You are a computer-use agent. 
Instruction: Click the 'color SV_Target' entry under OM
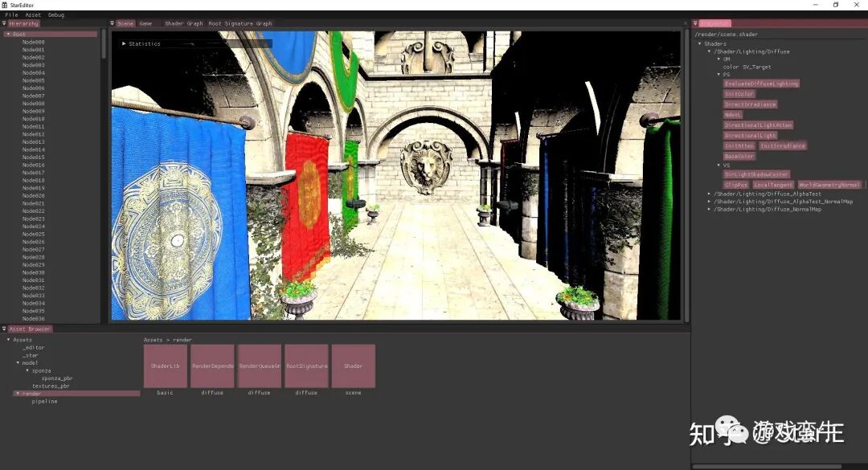747,67
